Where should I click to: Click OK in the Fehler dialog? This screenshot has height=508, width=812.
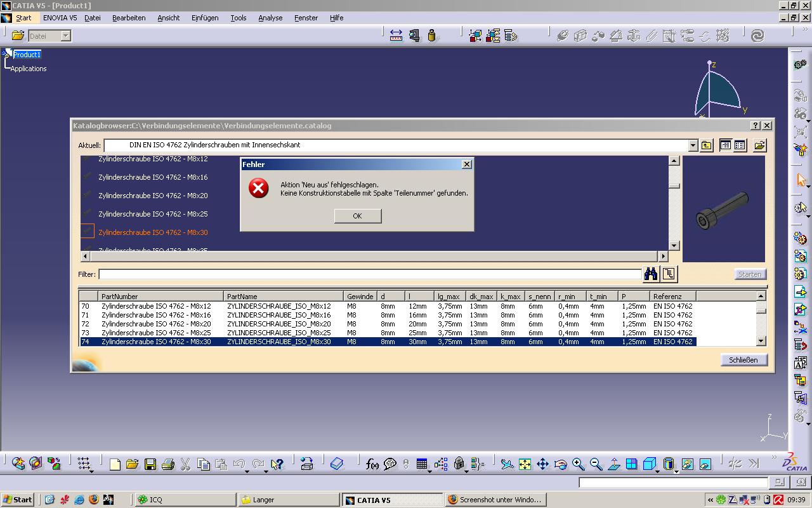357,216
